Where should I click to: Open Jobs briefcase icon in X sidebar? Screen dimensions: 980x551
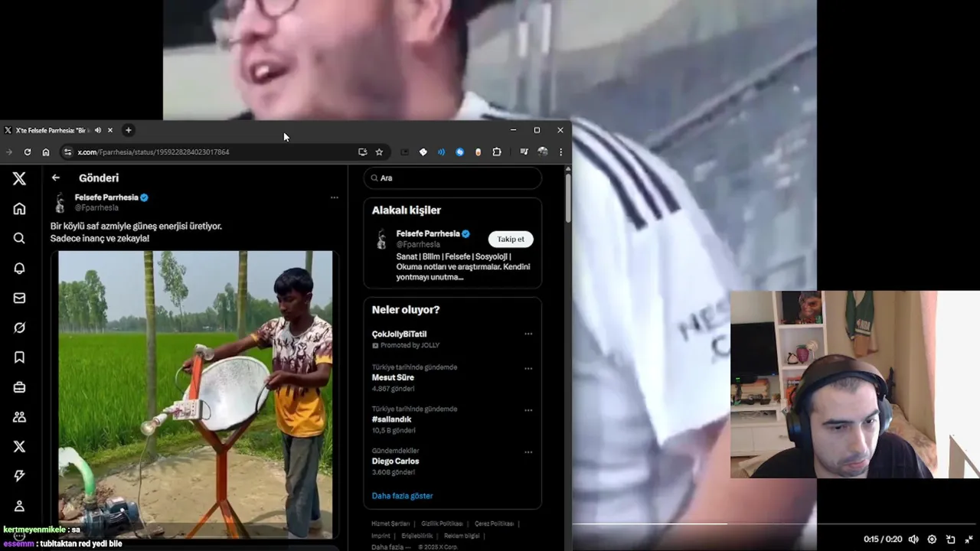tap(19, 387)
